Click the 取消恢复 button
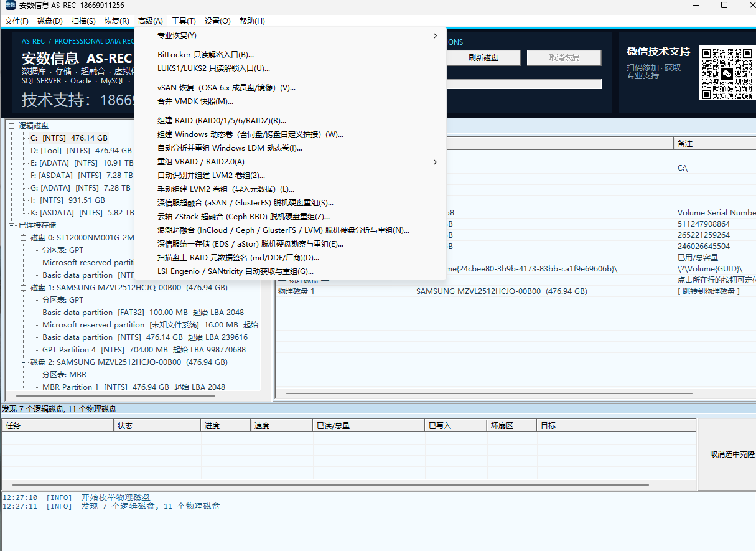Image resolution: width=756 pixels, height=551 pixels. point(564,58)
